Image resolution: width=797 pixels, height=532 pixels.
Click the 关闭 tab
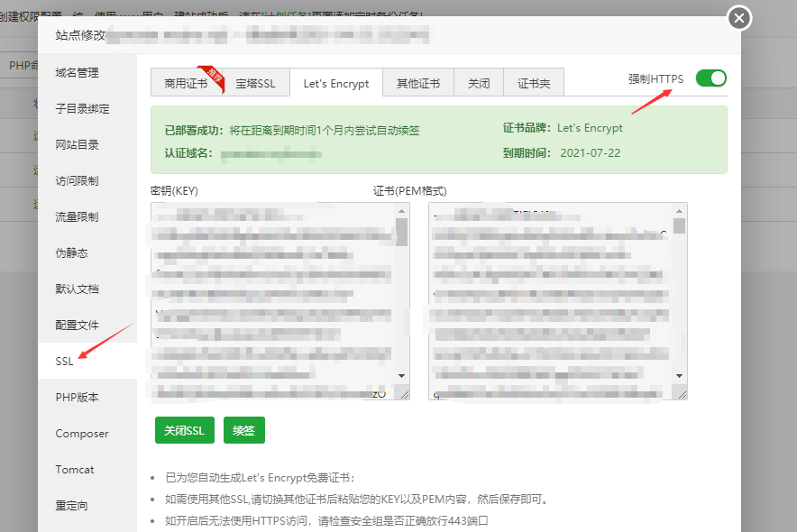478,83
